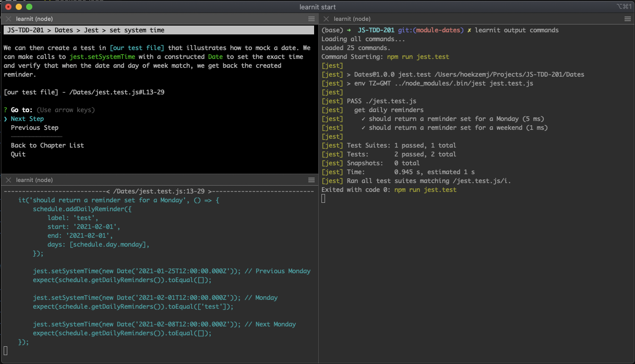The image size is (635, 364).
Task: Click the green zoom traffic light
Action: point(29,7)
